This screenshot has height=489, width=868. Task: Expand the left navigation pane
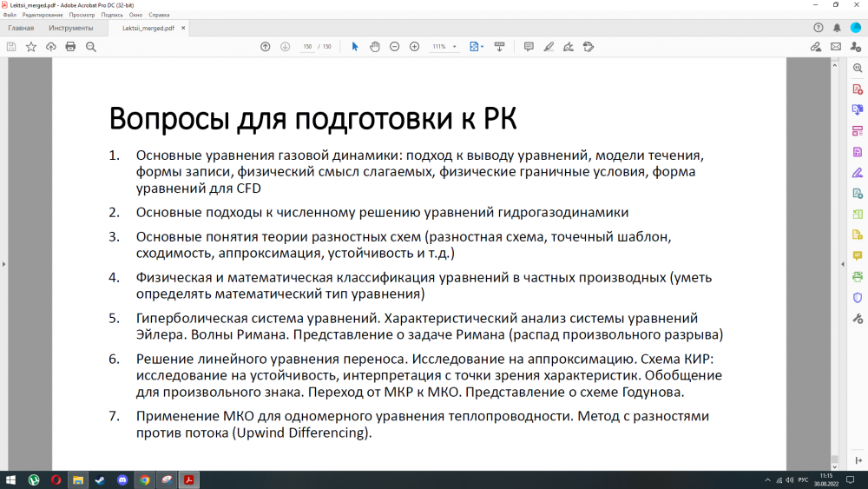click(5, 265)
